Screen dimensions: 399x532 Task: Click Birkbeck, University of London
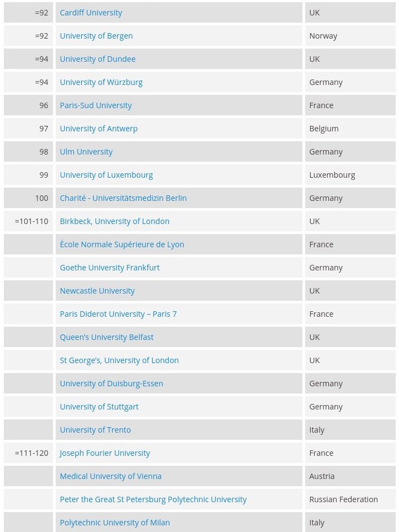click(x=115, y=221)
